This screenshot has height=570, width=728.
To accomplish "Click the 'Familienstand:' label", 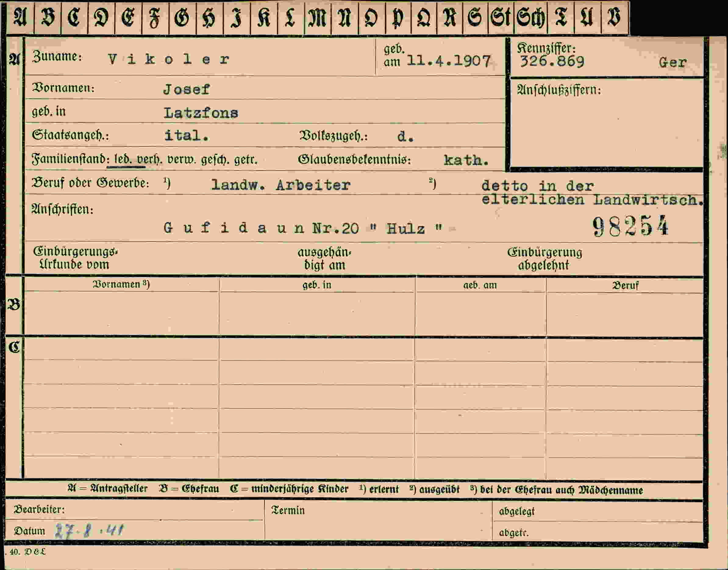I will [x=70, y=159].
